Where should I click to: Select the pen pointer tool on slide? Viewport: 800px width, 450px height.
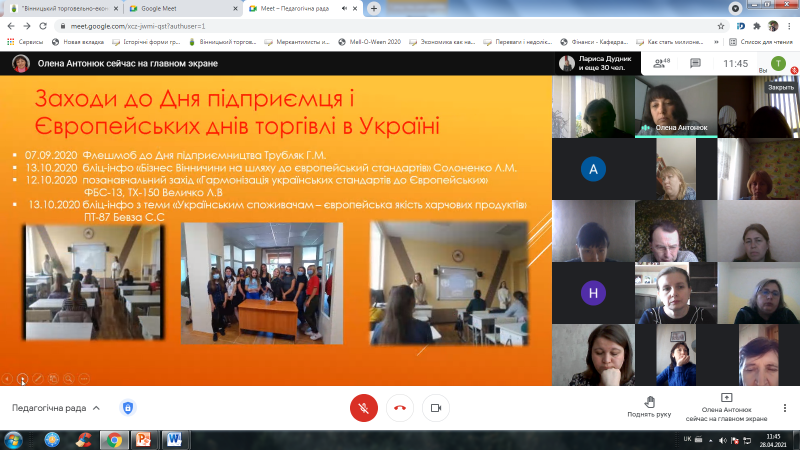coord(38,379)
